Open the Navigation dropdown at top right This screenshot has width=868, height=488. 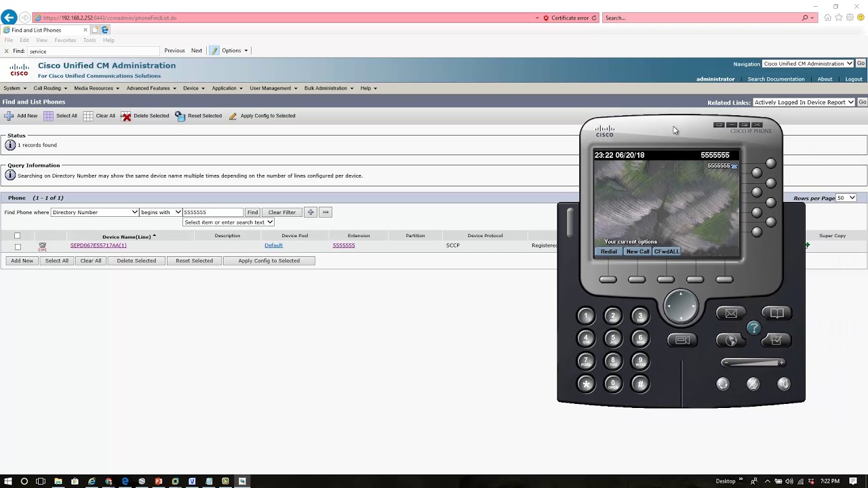click(x=808, y=64)
